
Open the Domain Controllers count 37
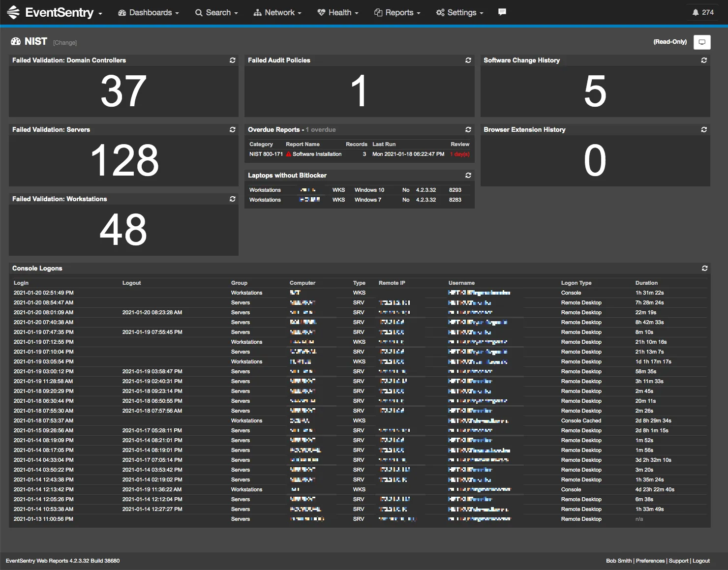click(x=123, y=91)
